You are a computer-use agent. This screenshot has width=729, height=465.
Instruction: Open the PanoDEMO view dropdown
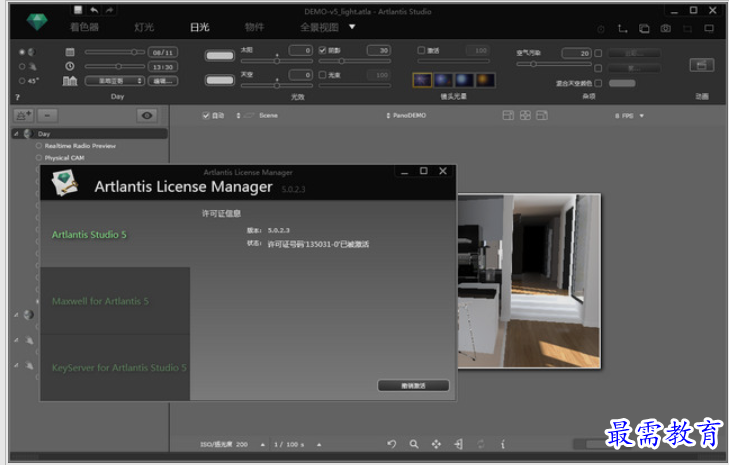[x=406, y=115]
